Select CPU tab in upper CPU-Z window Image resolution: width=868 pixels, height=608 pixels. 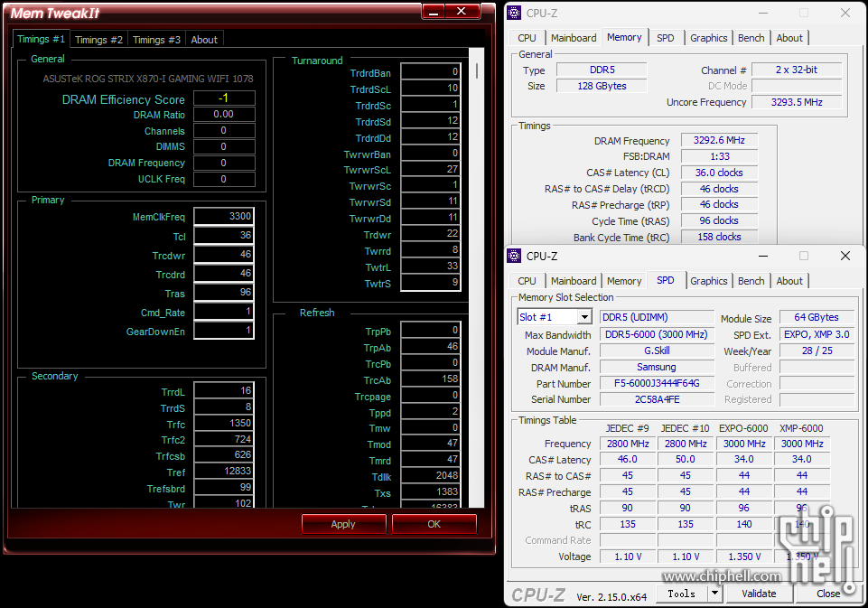527,38
